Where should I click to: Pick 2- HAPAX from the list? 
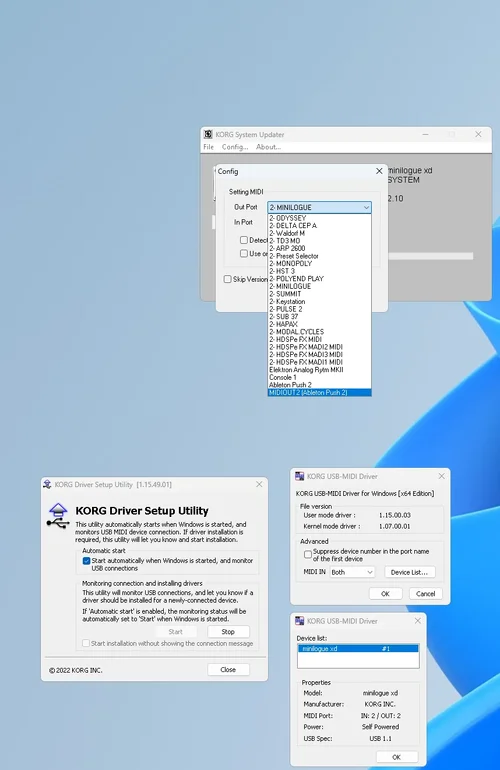[x=319, y=324]
